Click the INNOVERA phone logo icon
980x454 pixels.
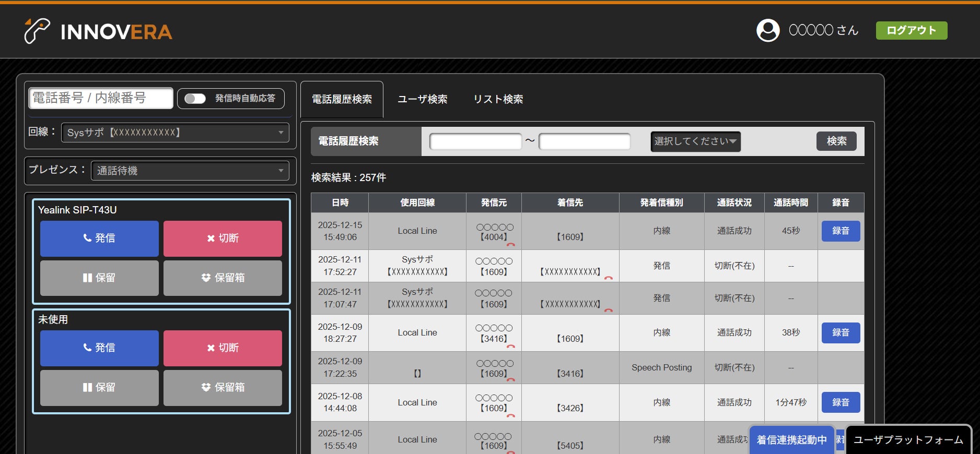pos(37,31)
